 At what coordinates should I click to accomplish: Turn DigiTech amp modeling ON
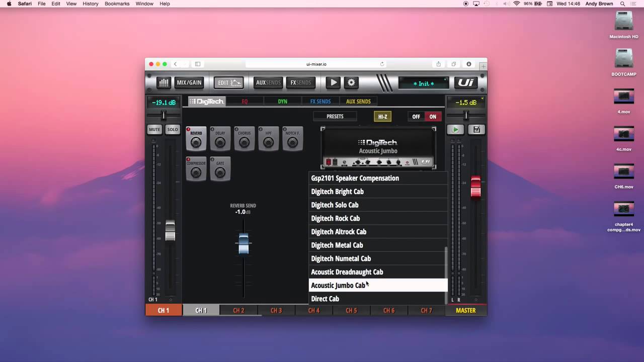click(x=433, y=117)
